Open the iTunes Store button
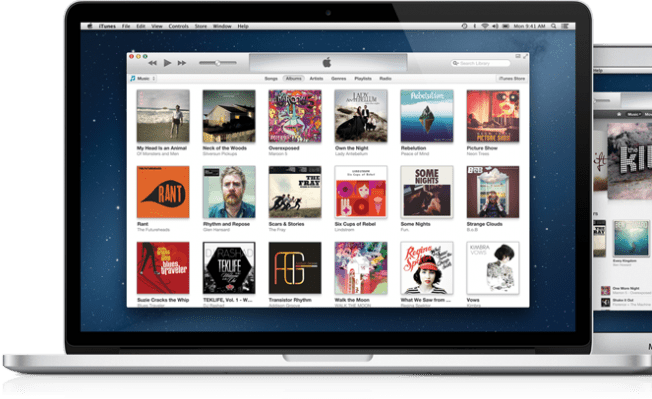652x399 pixels. (512, 79)
